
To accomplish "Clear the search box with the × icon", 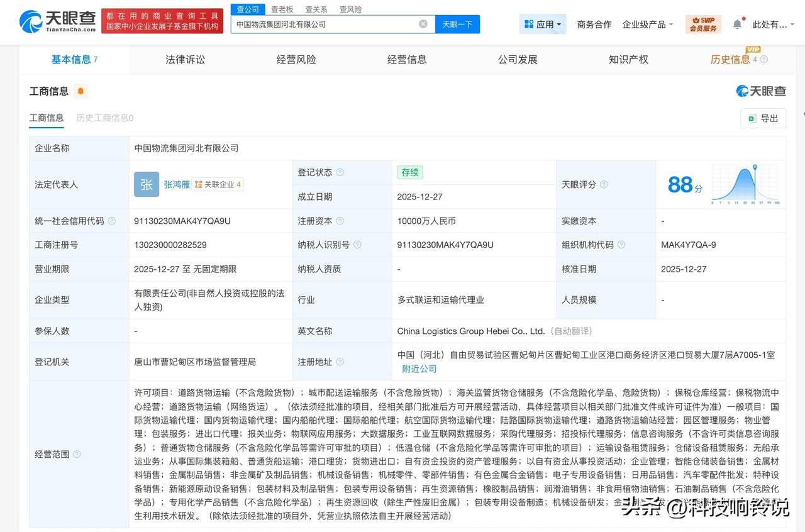I will 423,23.
